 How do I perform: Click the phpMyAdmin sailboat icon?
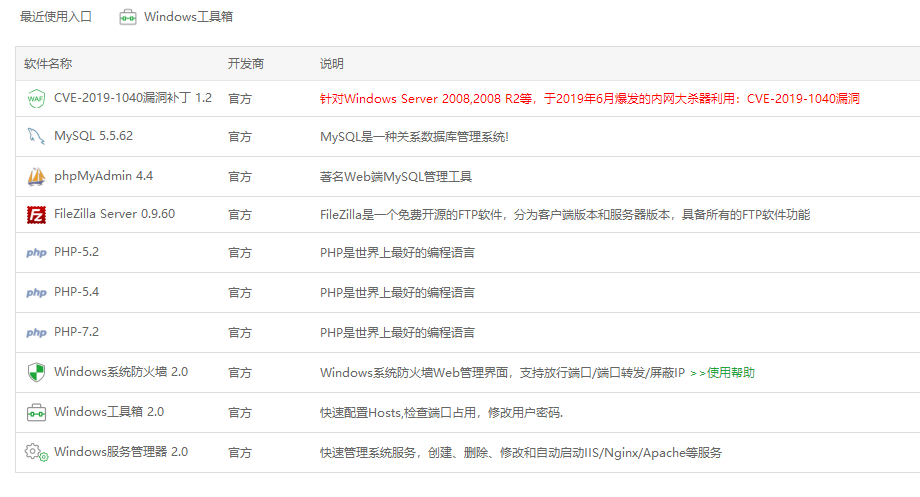[x=36, y=176]
